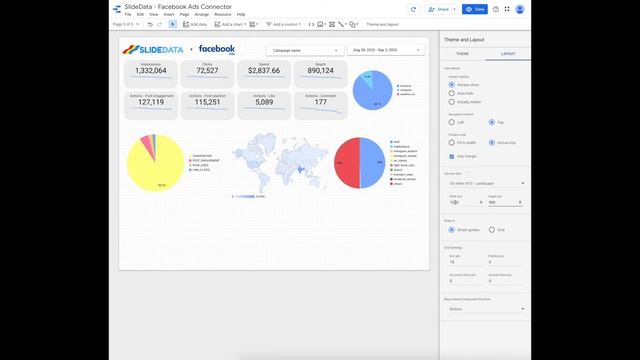Select the line drawing tool
This screenshot has width=640, height=360.
tap(342, 24)
